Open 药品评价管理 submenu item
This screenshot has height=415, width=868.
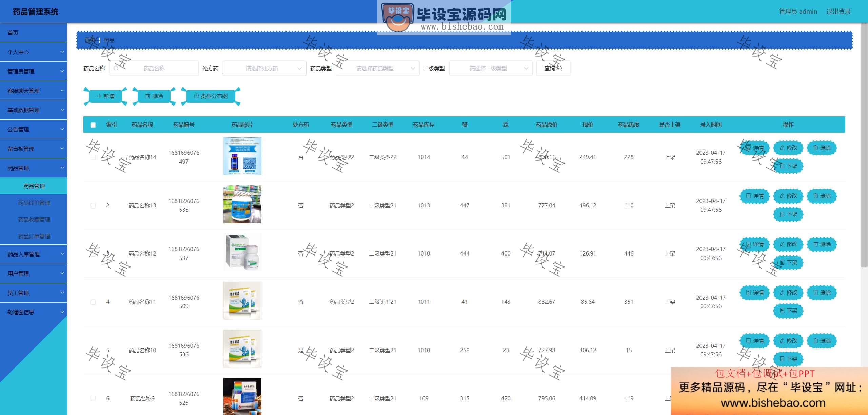pos(34,203)
